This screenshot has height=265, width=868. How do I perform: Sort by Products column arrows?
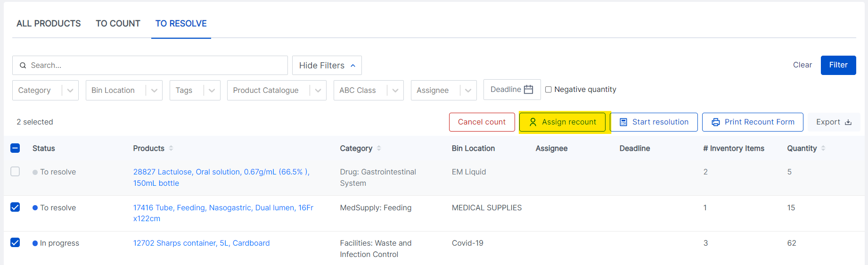tap(171, 148)
